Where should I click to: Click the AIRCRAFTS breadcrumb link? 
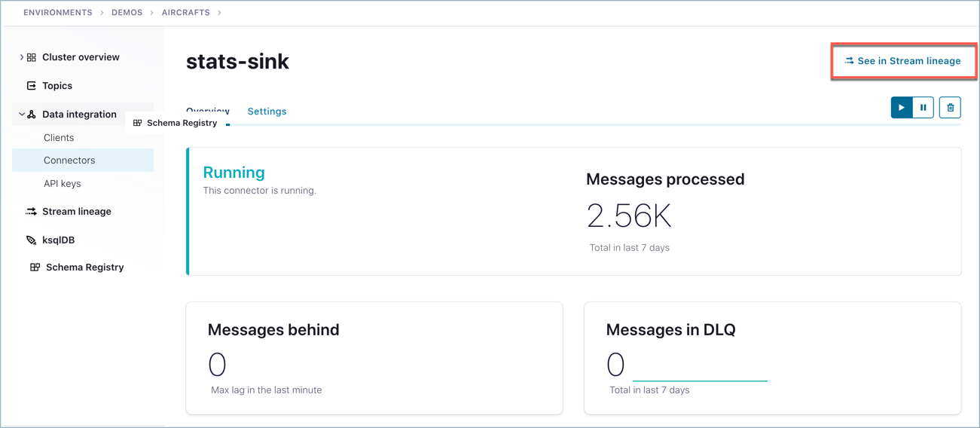(185, 13)
